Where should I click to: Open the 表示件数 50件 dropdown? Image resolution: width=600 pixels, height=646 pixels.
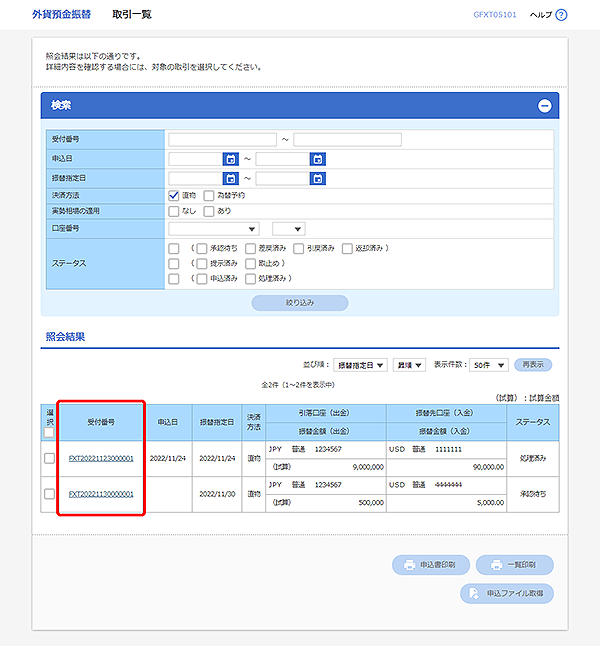point(489,365)
